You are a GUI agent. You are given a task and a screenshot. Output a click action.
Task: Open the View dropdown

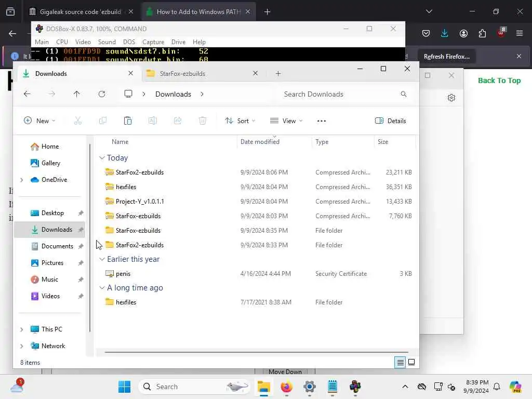coord(286,121)
